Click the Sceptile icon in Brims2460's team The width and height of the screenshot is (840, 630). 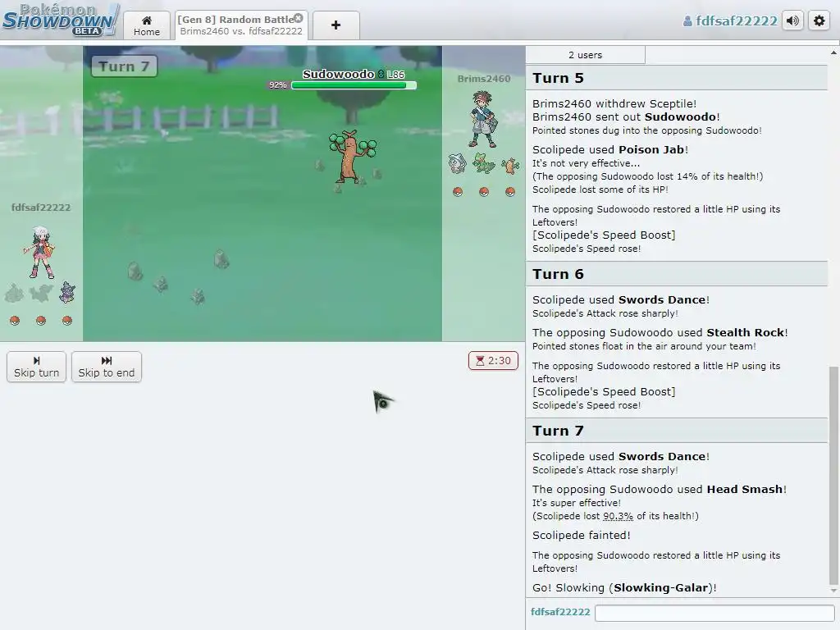483,163
